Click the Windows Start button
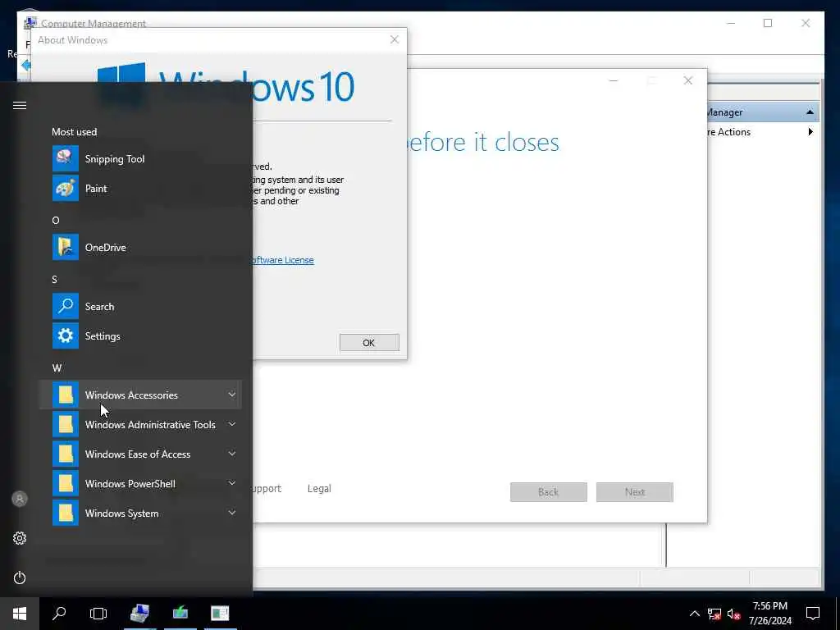 tap(20, 614)
